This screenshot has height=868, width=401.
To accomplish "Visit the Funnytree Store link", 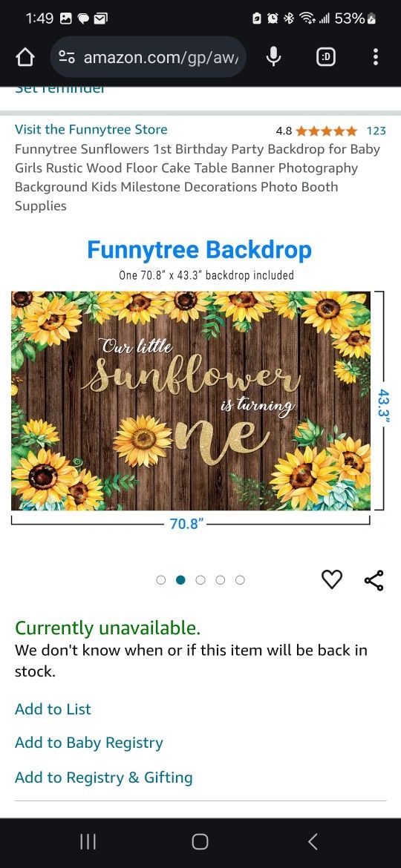I will point(91,130).
